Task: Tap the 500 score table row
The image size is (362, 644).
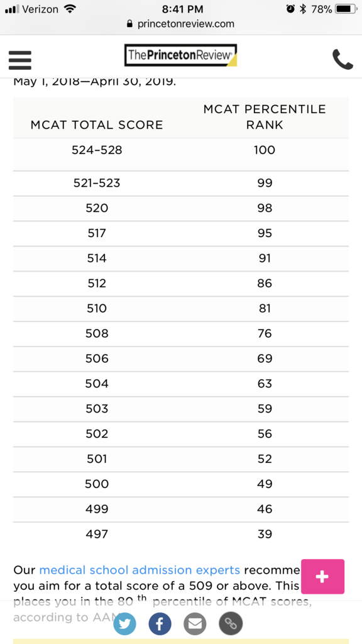Action: tap(181, 484)
